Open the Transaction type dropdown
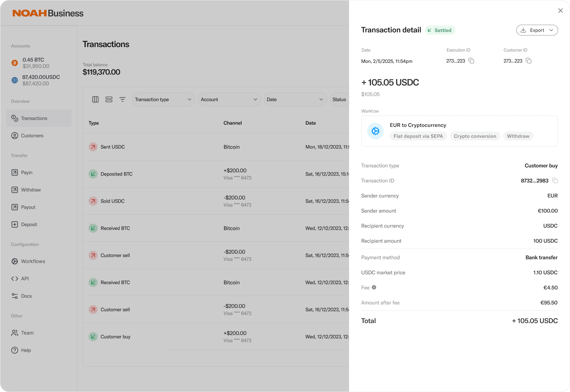Image resolution: width=570 pixels, height=392 pixels. pos(163,99)
